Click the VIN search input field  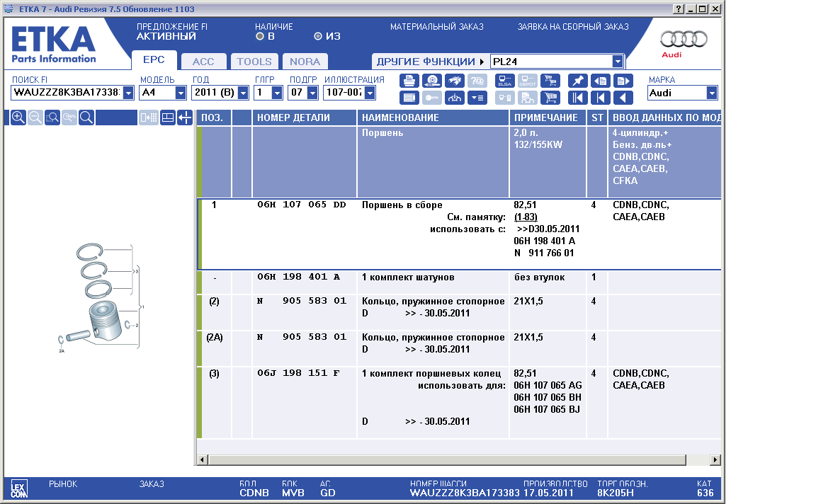[67, 93]
